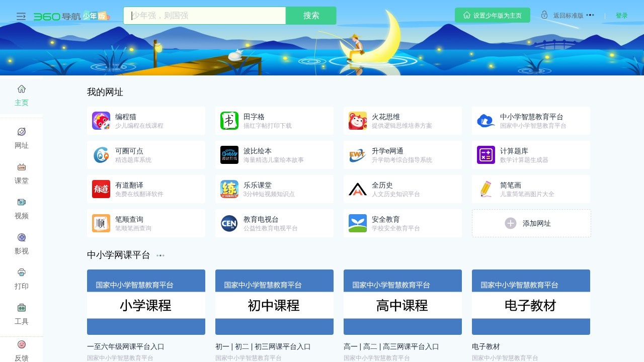
Task: Open the 教育电视台 CEN icon
Action: 229,223
